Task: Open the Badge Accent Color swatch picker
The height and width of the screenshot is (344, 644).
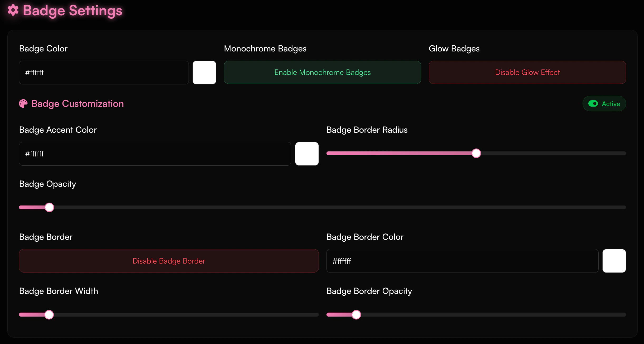Action: 307,154
